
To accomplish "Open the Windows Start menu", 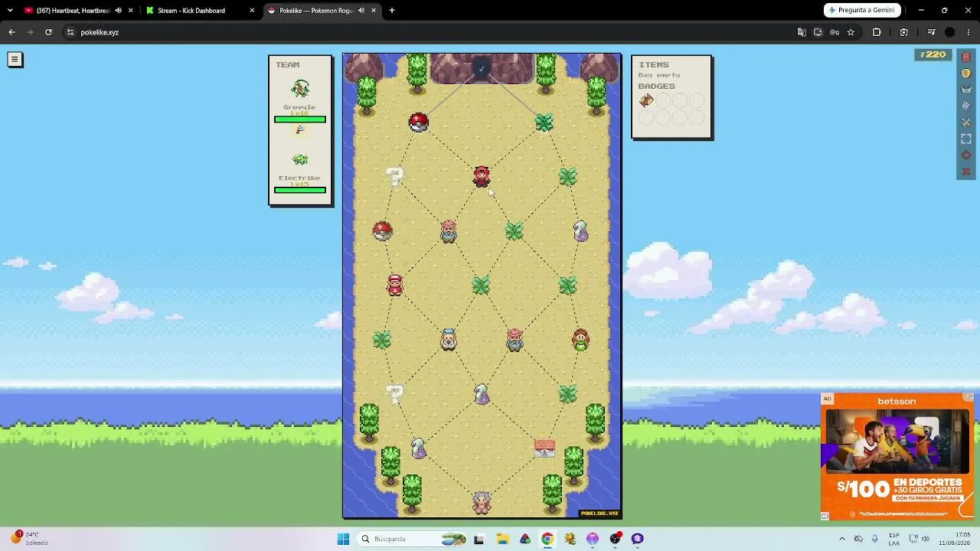I will [x=343, y=539].
